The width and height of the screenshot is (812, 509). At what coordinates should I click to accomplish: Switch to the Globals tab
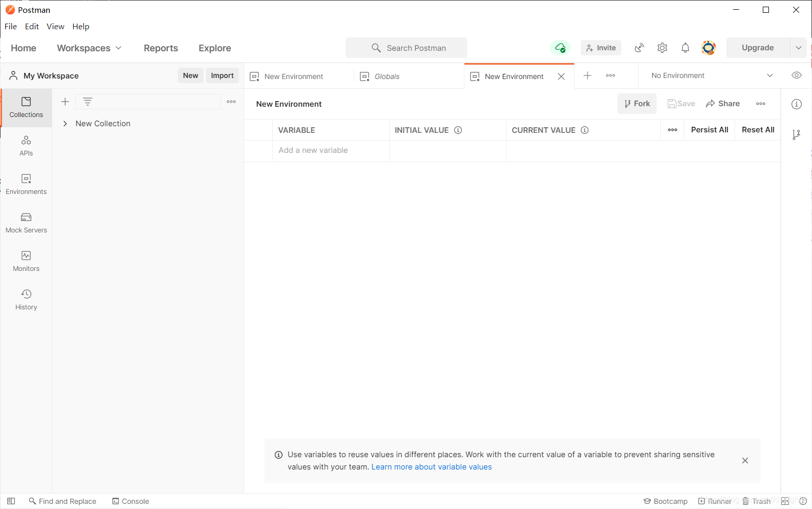coord(409,76)
